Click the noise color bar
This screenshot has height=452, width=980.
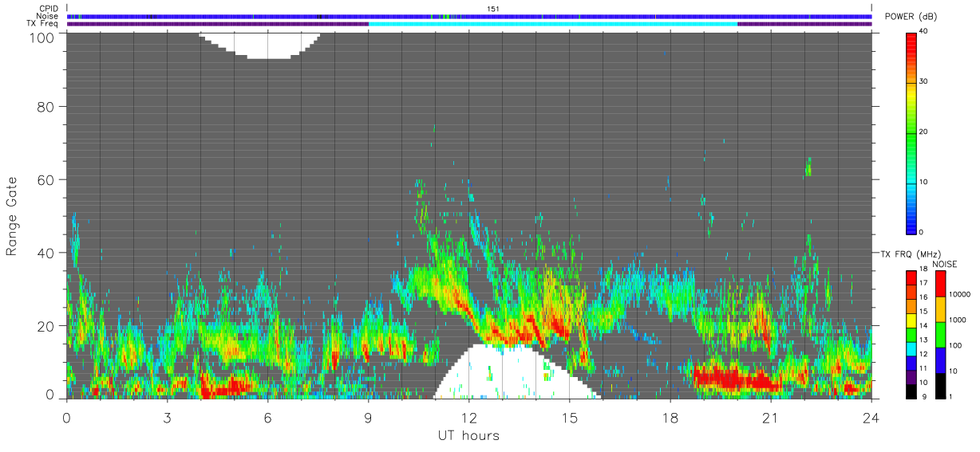(x=940, y=334)
